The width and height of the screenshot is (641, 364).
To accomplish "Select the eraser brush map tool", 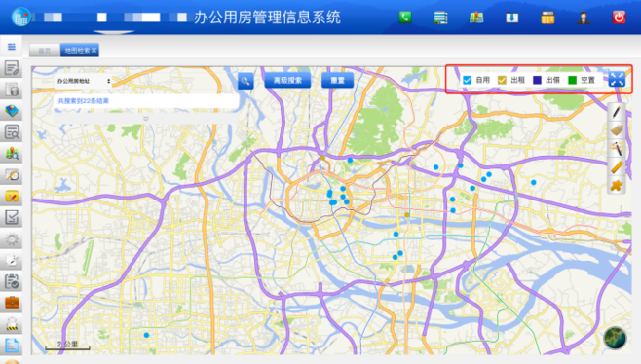I will 617,130.
